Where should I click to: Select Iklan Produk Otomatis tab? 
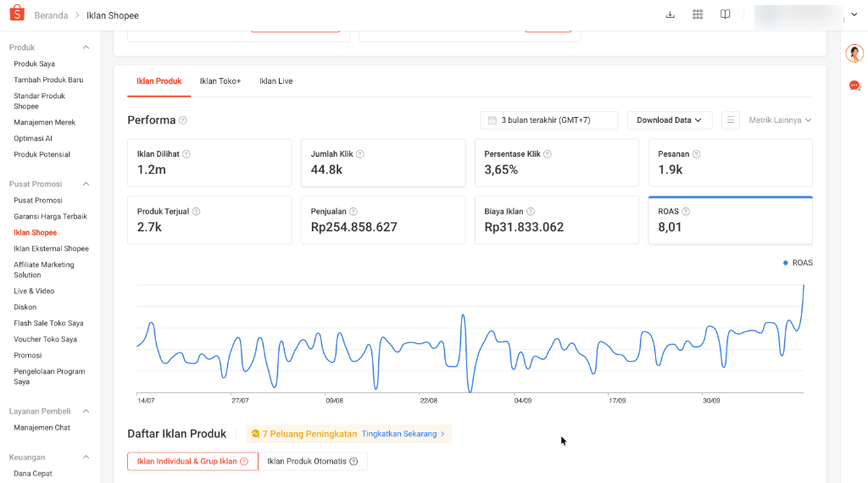(312, 462)
